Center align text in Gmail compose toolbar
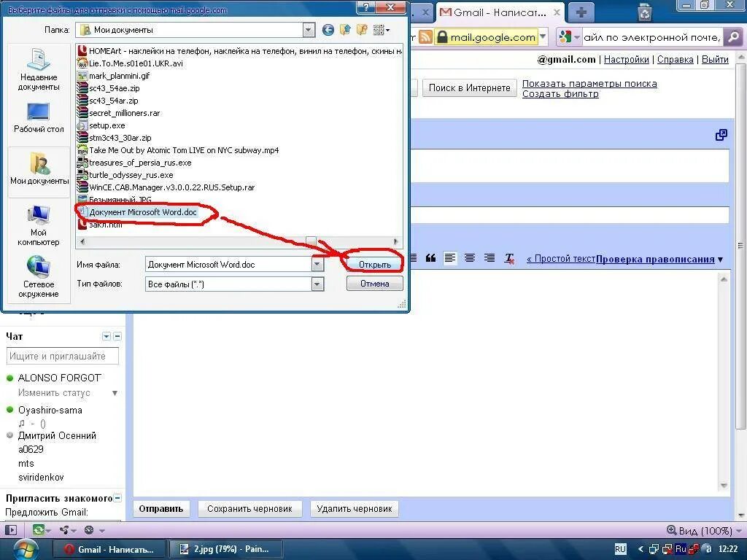Viewport: 747px width, 560px height. (x=470, y=258)
